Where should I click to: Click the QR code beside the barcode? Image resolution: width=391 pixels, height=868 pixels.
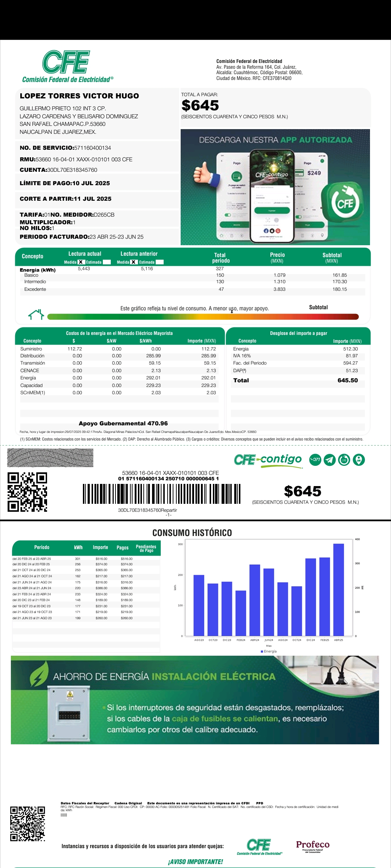(x=28, y=492)
